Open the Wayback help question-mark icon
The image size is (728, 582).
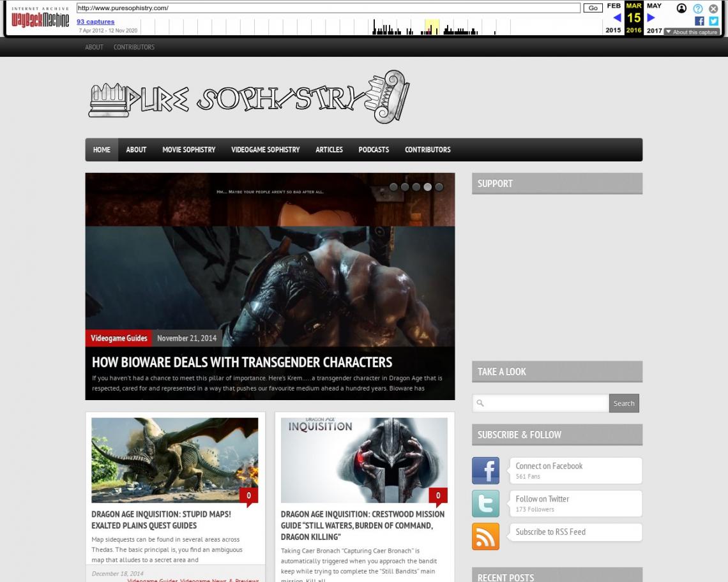pos(698,8)
